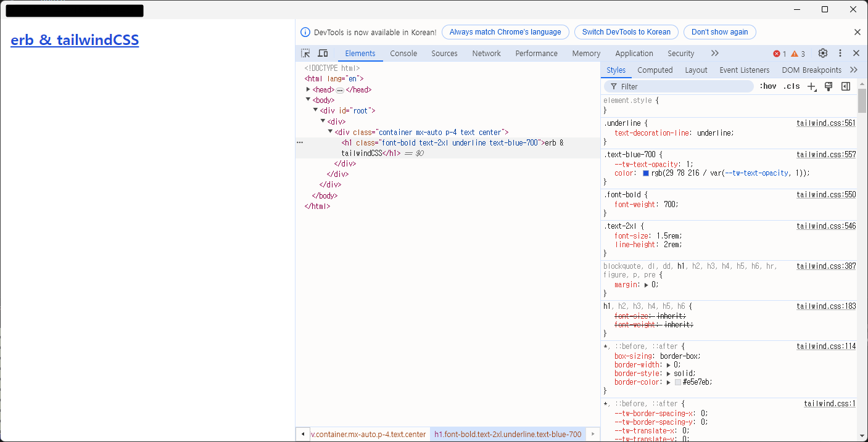Open tailwind.css:561 source link
Screen dimensions: 868x442
click(x=826, y=123)
